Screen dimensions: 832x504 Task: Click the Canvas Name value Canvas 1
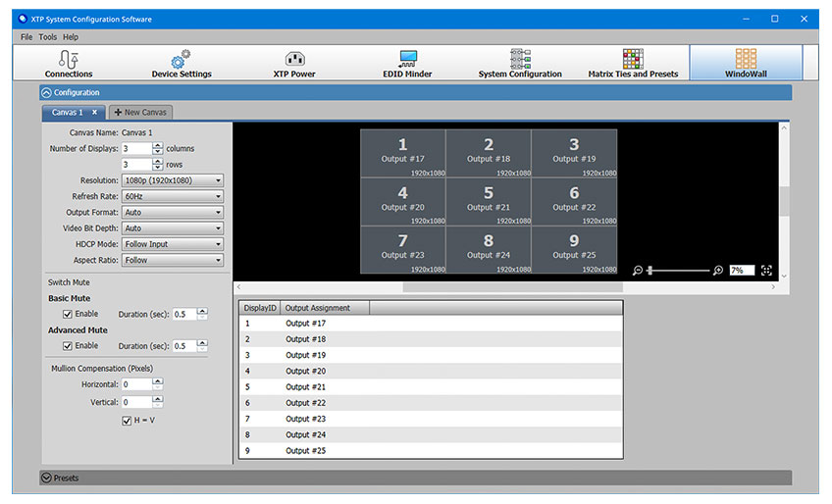137,132
